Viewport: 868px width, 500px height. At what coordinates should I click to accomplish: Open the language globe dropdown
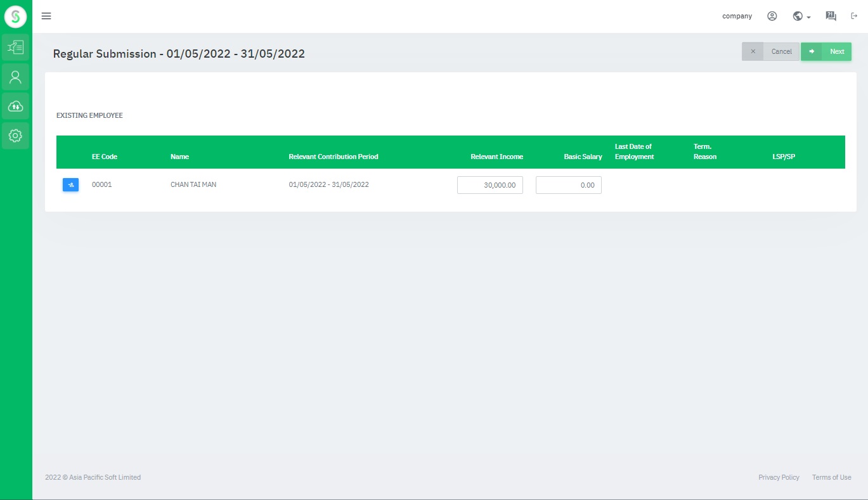(x=801, y=16)
